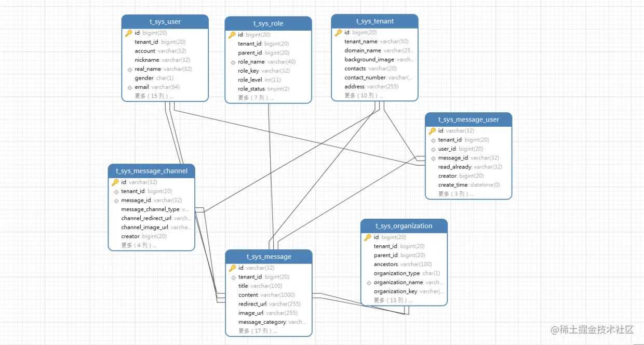
Task: Click the creator column in t_sys_message_user
Action: click(461, 176)
